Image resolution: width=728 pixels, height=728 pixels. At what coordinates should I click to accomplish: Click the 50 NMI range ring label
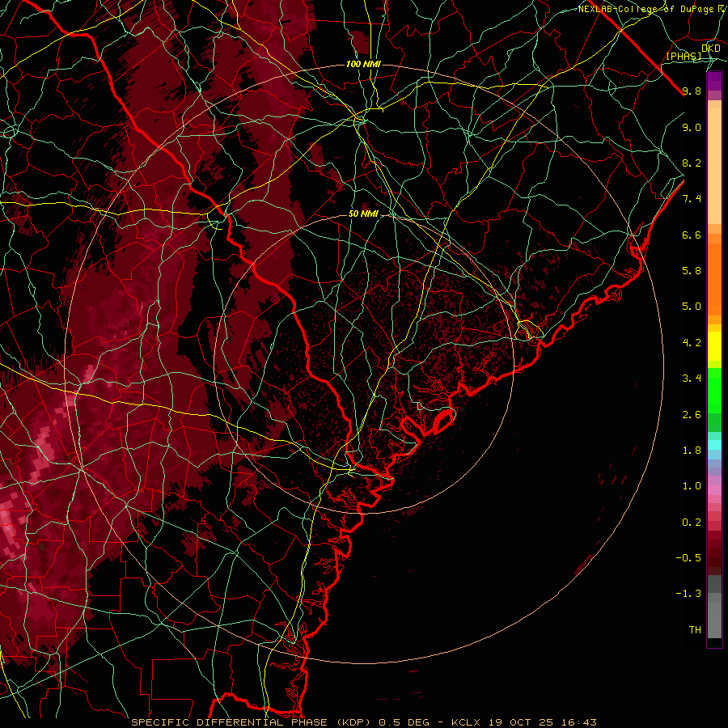[x=363, y=214]
